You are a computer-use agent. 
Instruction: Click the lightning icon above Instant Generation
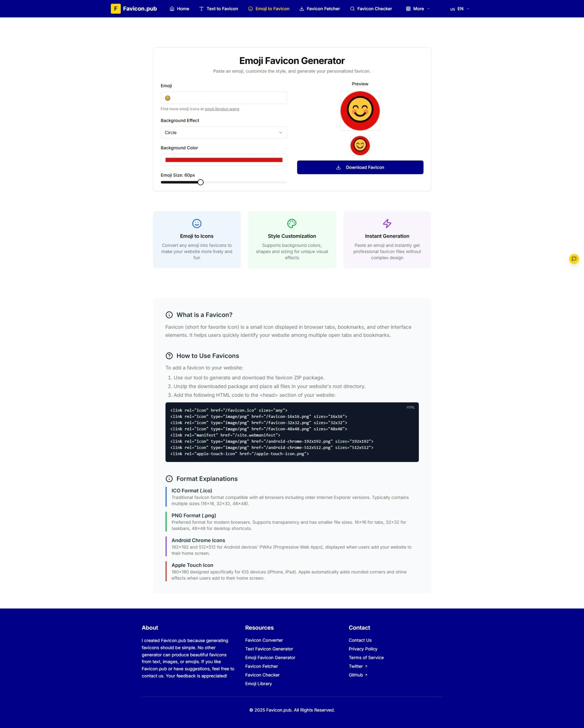point(387,223)
